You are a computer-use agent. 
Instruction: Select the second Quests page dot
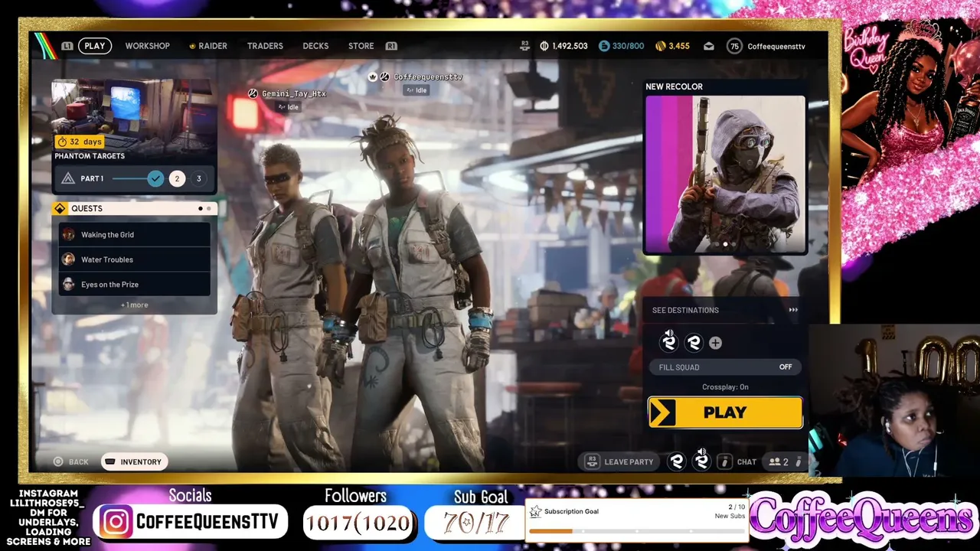pyautogui.click(x=208, y=208)
